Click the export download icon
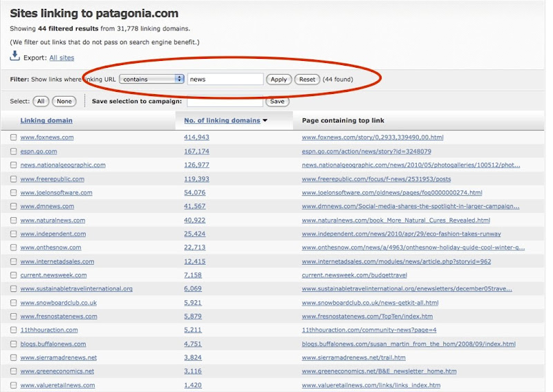Screen dimensions: 553x392 click(x=15, y=56)
